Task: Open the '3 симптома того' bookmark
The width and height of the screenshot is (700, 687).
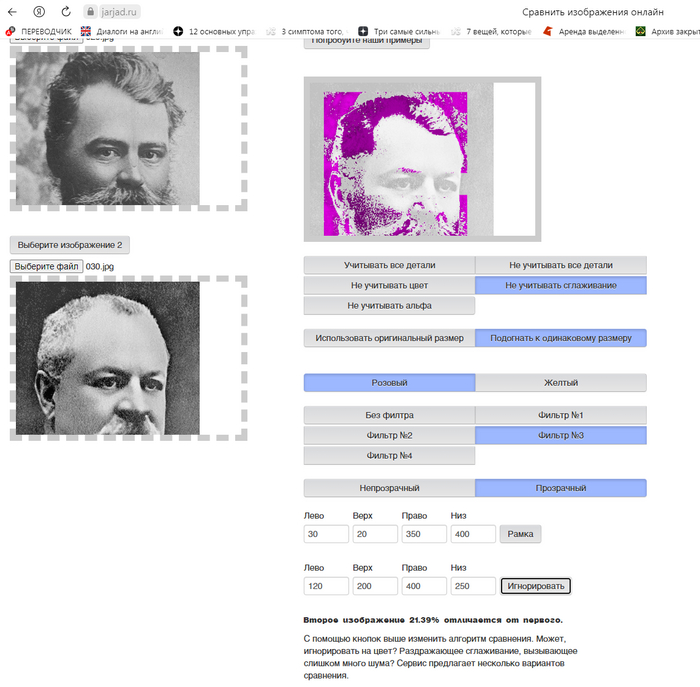Action: tap(307, 31)
